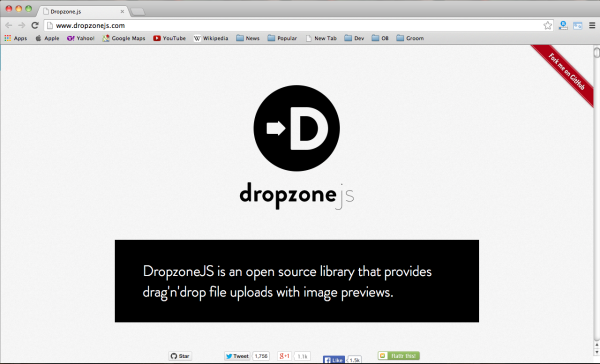600x364 pixels.
Task: Click the dropzonejs wordmark text
Action: point(297,195)
